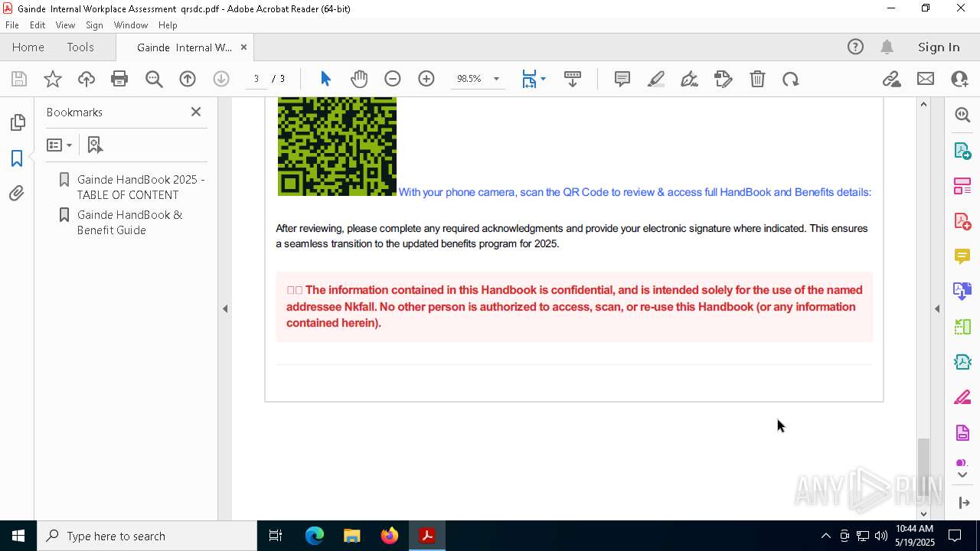980x551 pixels.
Task: Zoom in with the plus button
Action: [x=426, y=79]
